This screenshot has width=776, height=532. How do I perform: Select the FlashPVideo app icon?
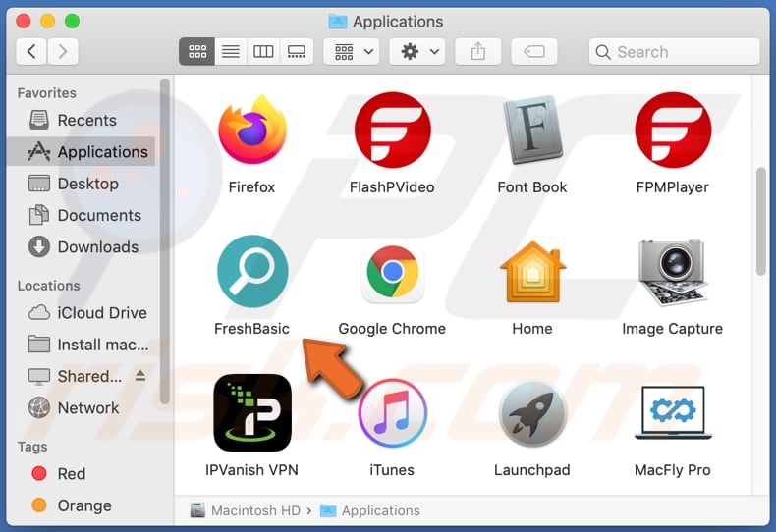tap(393, 130)
